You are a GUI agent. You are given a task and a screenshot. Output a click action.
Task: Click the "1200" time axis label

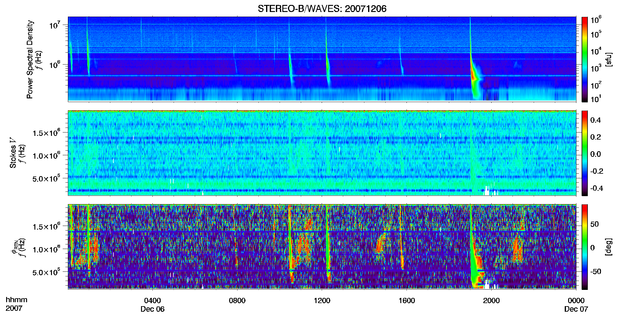click(322, 301)
